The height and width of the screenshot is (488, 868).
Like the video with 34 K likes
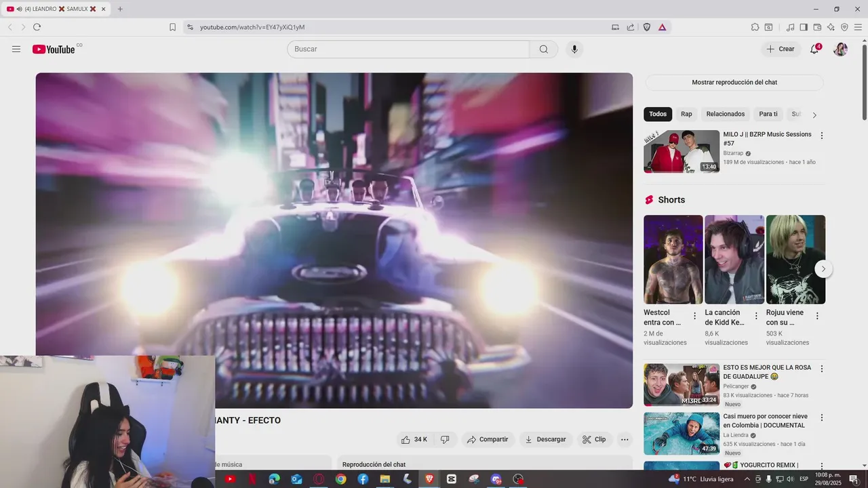pos(414,439)
